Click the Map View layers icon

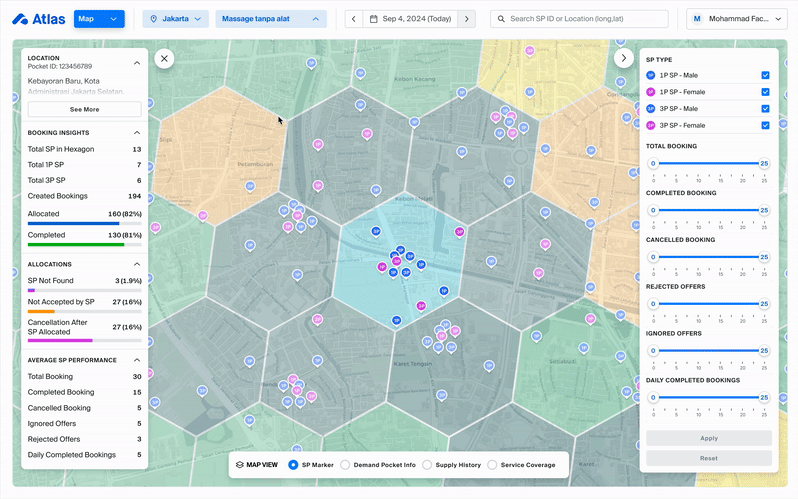[x=240, y=465]
